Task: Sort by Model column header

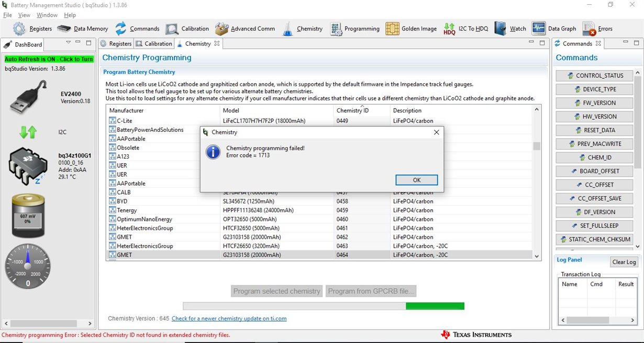Action: coord(277,110)
